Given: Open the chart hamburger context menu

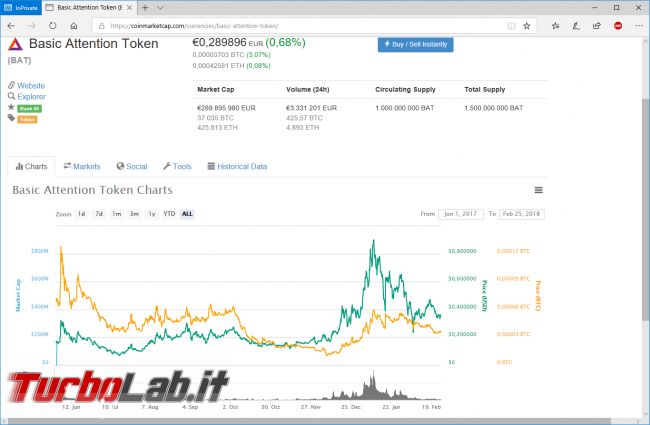Looking at the screenshot, I should (538, 190).
